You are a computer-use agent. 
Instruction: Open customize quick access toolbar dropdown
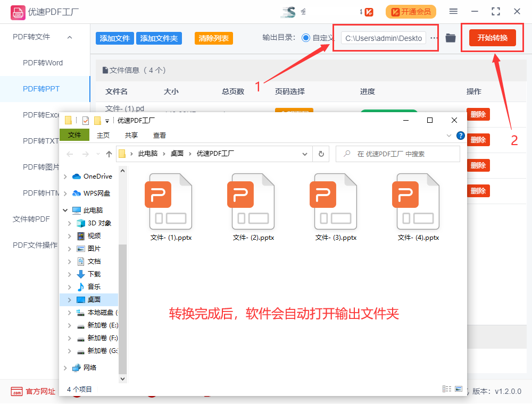(107, 121)
